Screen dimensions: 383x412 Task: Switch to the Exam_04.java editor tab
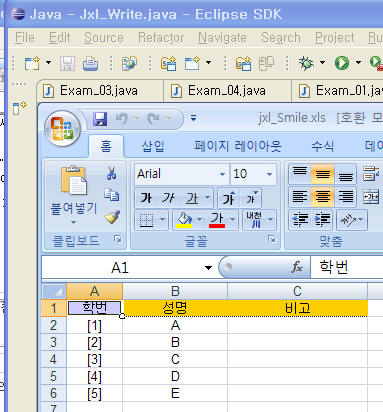point(227,91)
